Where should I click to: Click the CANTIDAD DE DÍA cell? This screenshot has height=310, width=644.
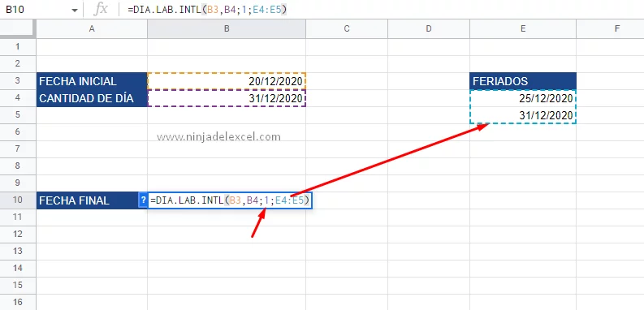[92, 98]
